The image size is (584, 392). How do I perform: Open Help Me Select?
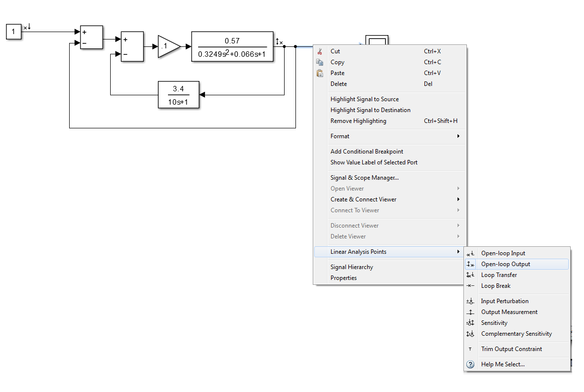click(x=517, y=364)
